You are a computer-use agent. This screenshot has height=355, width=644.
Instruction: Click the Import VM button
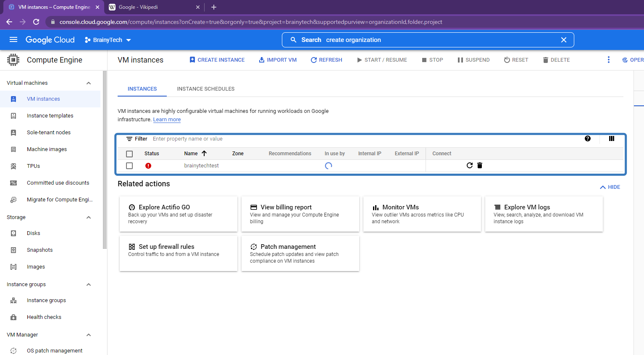278,60
